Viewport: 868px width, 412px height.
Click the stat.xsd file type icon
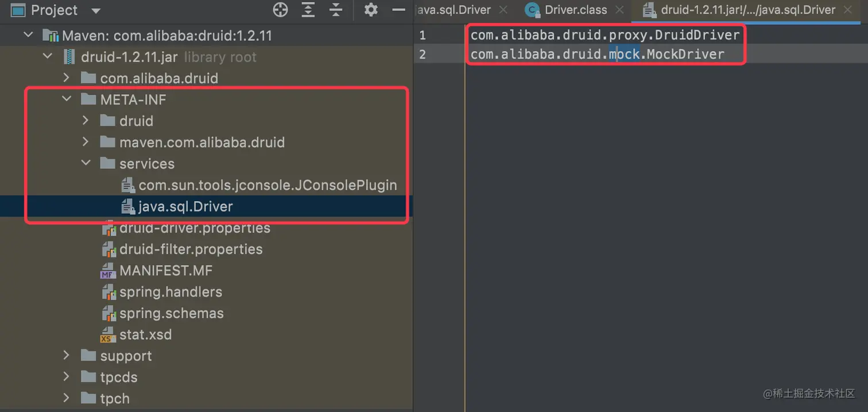pos(107,334)
